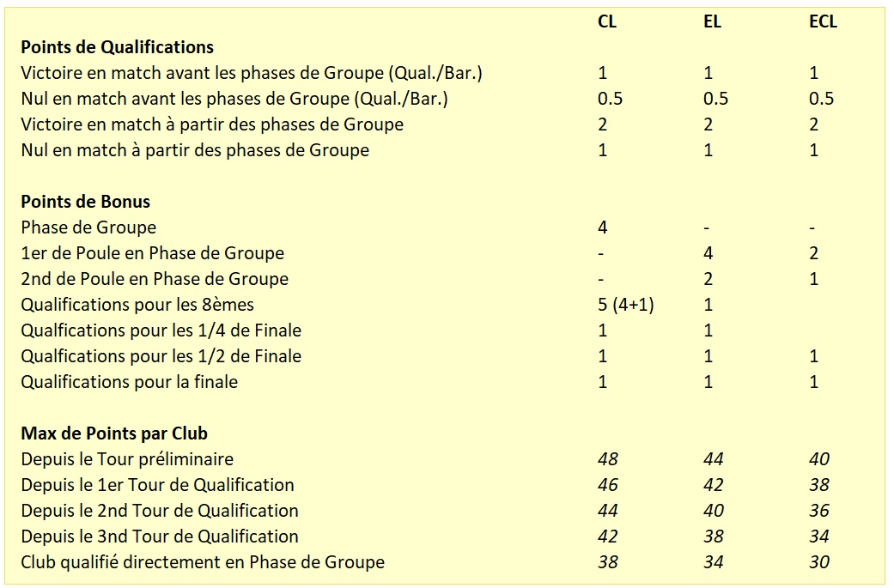Click the Phase de Groupe row label

(88, 227)
